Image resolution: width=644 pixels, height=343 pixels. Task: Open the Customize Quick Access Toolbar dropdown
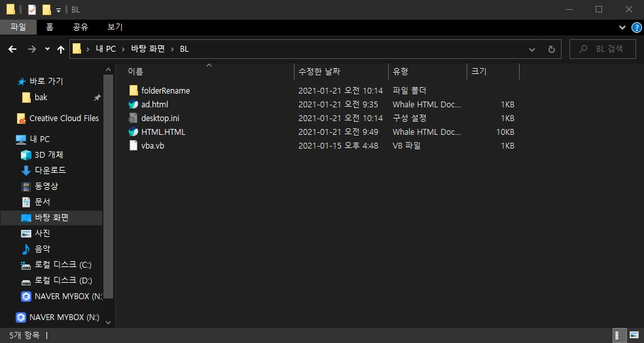tap(58, 10)
